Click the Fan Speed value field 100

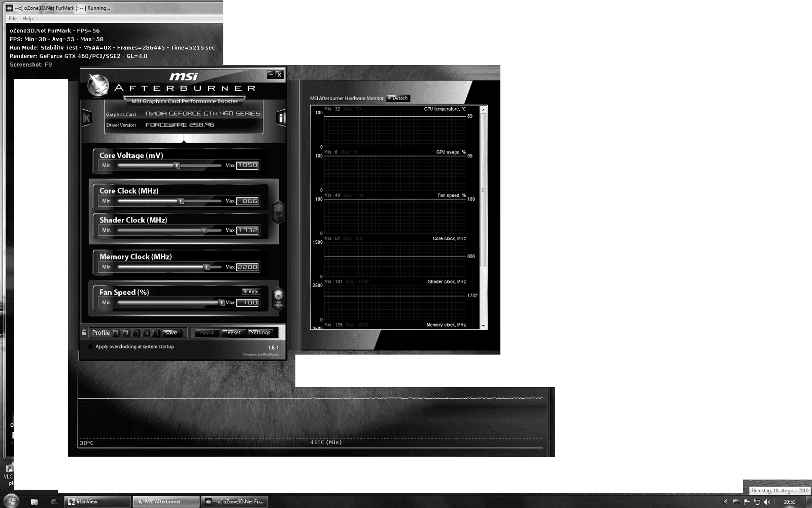[248, 302]
